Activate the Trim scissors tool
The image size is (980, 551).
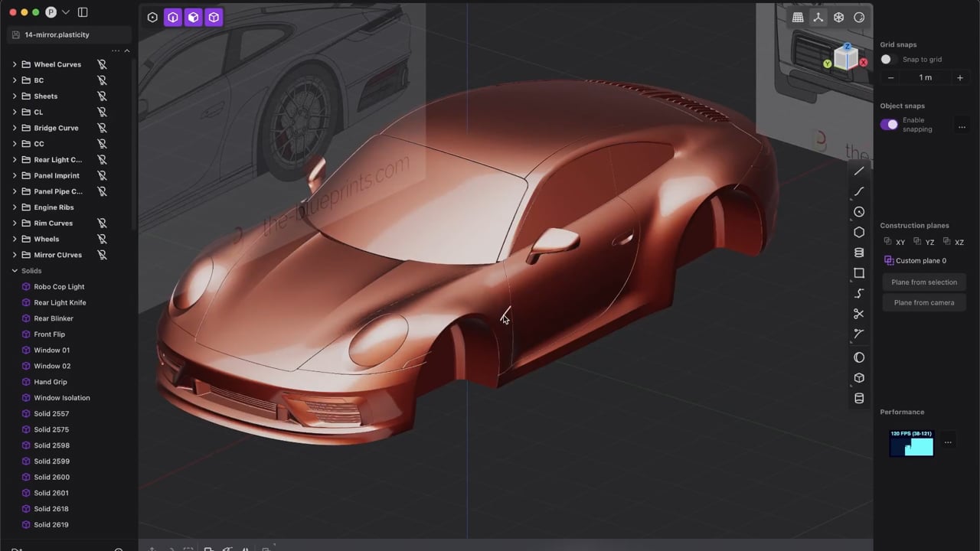(859, 314)
